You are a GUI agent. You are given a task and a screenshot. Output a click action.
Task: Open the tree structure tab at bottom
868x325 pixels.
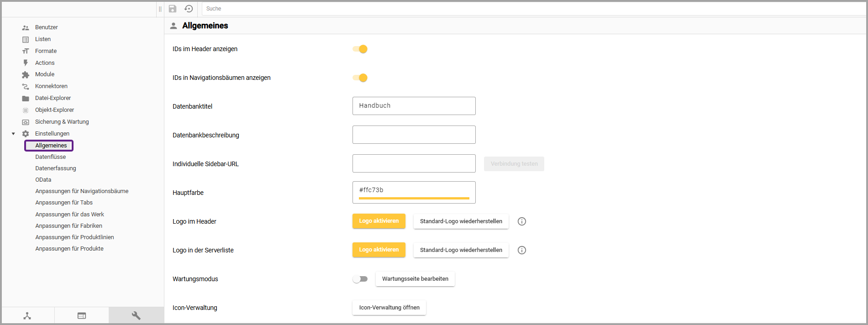pyautogui.click(x=27, y=315)
